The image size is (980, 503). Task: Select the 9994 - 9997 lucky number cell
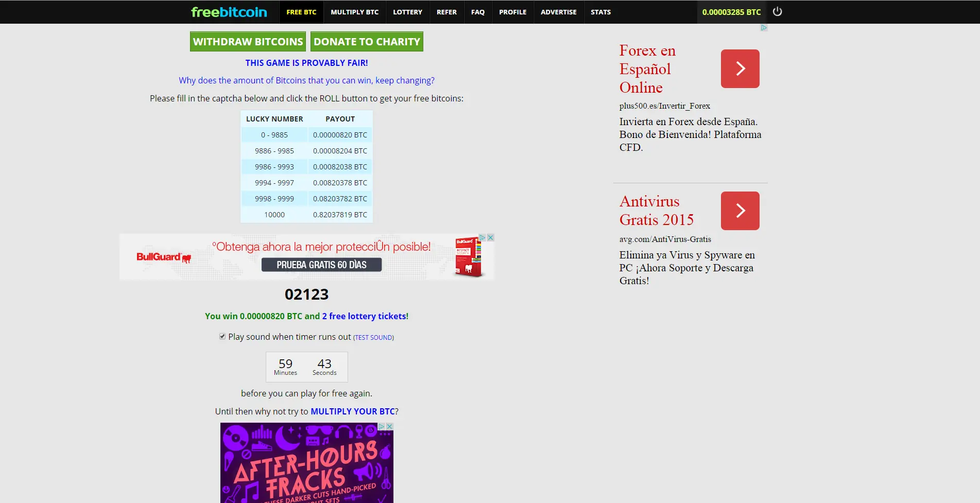[x=274, y=183]
